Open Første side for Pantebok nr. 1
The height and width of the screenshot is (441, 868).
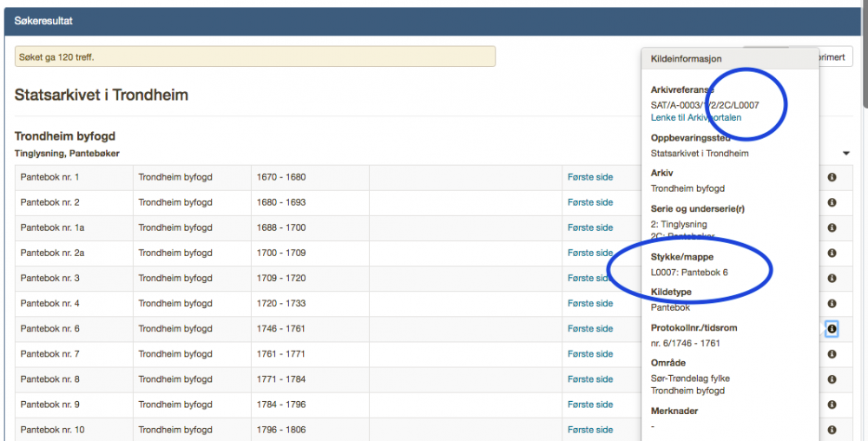click(x=590, y=177)
